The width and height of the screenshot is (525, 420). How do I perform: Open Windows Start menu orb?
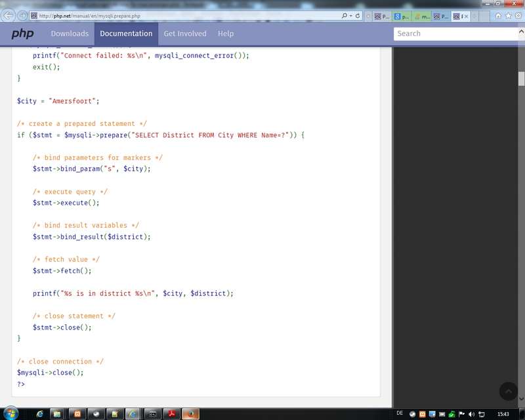(x=11, y=413)
